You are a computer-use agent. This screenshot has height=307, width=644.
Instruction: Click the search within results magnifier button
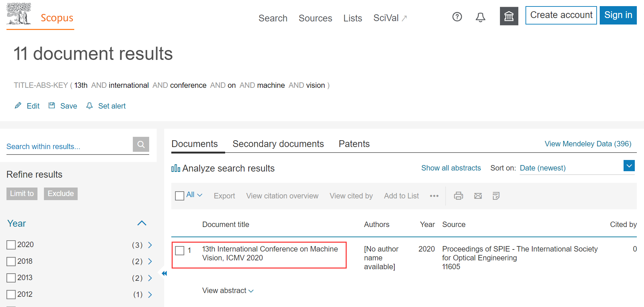pos(141,145)
